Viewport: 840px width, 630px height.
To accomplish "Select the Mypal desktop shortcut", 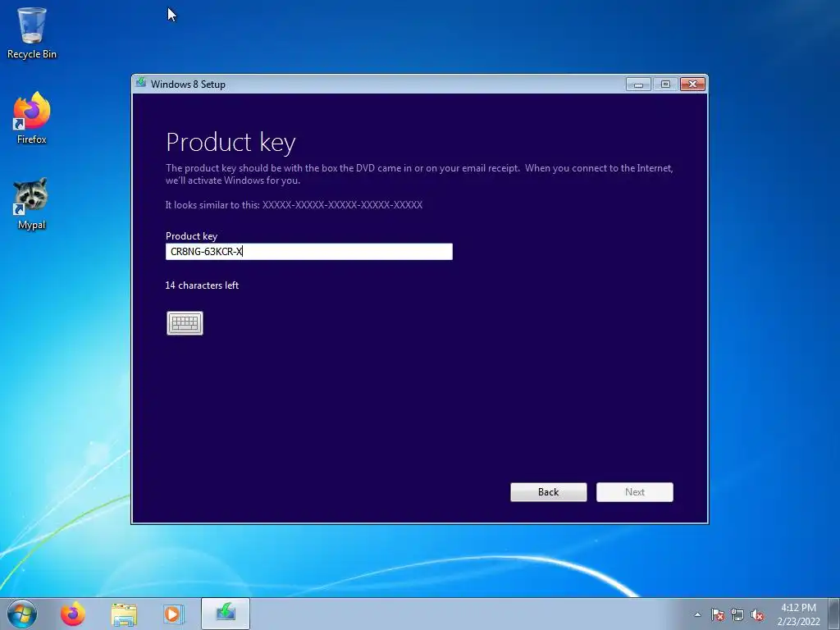I will pyautogui.click(x=32, y=204).
